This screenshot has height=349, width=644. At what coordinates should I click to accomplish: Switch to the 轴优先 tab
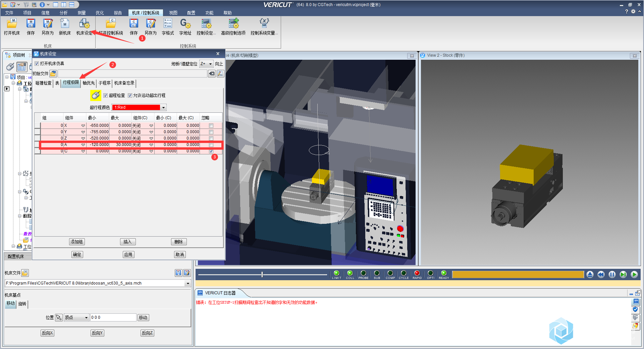(89, 83)
